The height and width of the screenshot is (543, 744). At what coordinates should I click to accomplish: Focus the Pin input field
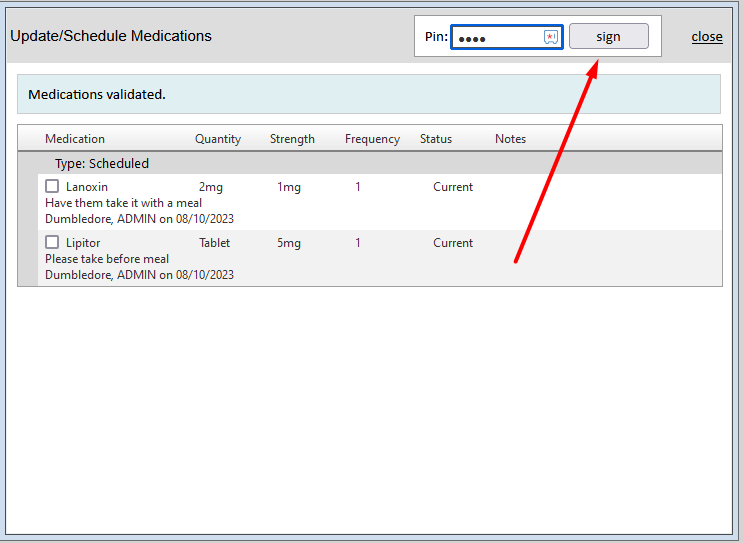click(x=506, y=37)
